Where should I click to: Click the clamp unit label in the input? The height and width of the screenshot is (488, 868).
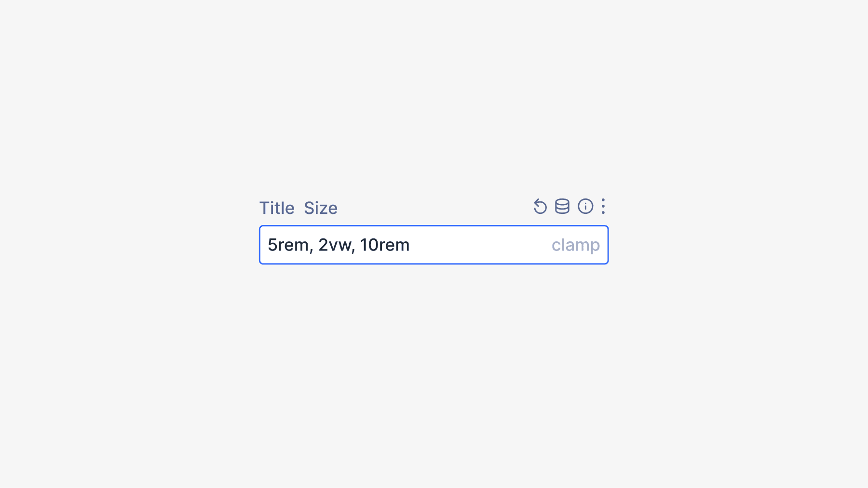pos(576,245)
